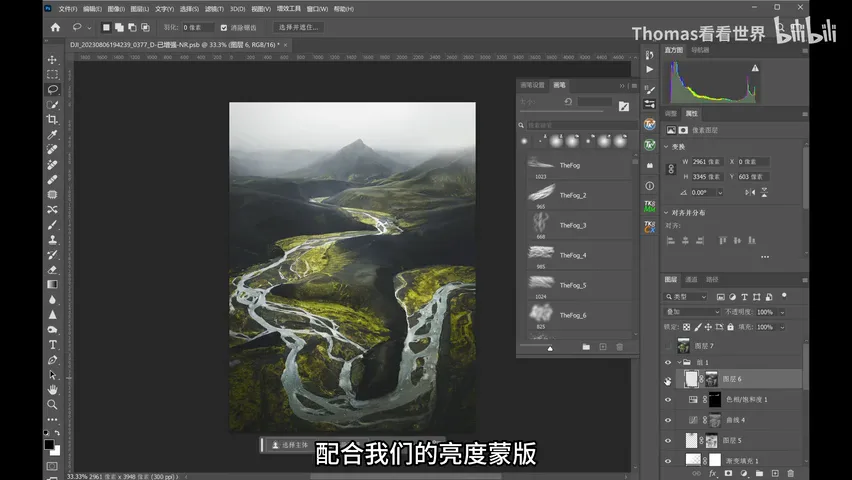Open the fx layer style menu
Screen dimensions: 852x480
712,473
